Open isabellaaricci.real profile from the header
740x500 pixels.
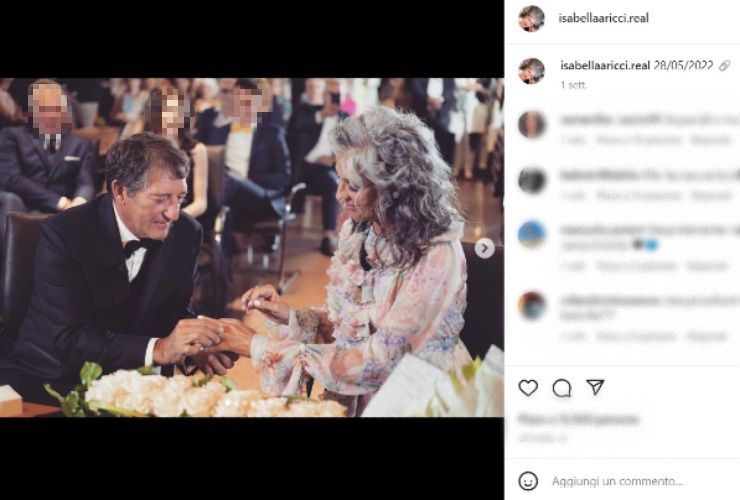pos(596,18)
